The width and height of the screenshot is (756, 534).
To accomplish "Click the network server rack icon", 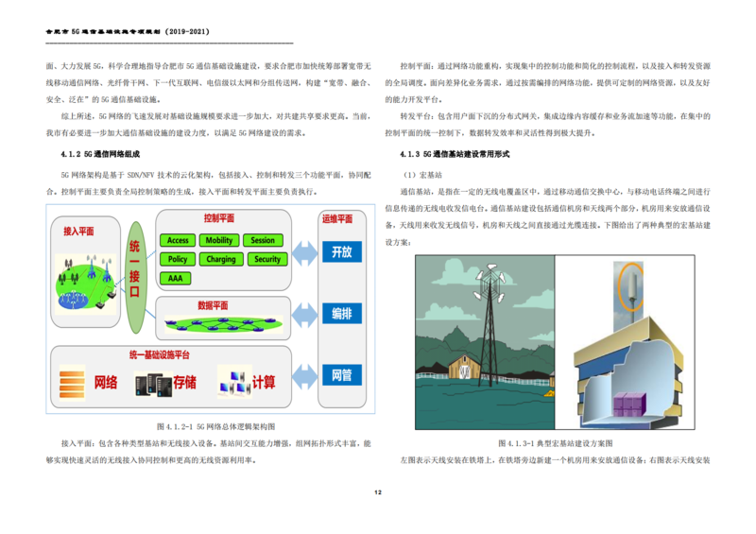I will 74,382.
